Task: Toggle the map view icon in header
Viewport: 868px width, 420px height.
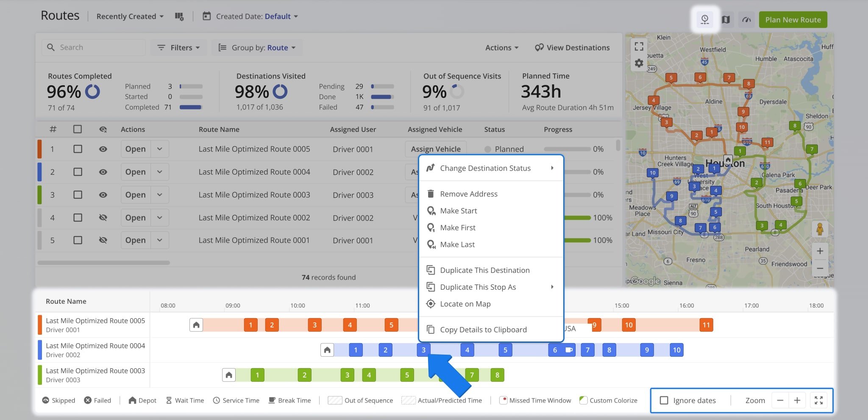Action: (726, 20)
